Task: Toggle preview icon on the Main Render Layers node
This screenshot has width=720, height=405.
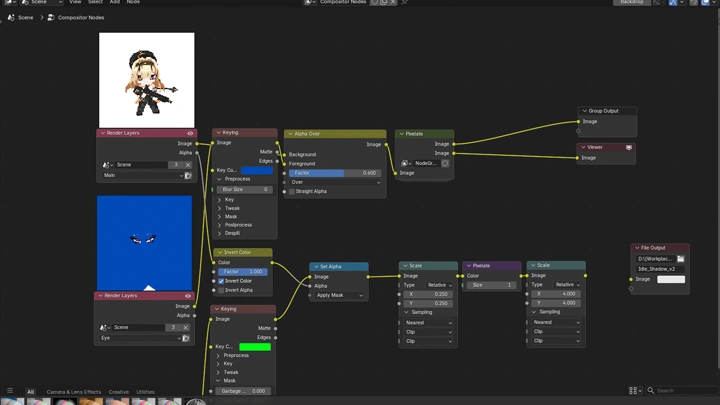Action: 190,133
